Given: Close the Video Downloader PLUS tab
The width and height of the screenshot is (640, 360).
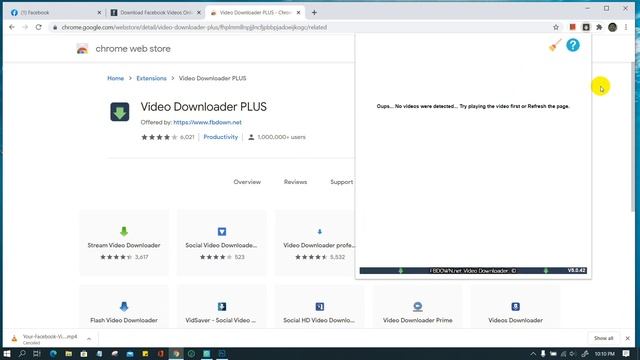Looking at the screenshot, I should click(x=298, y=13).
